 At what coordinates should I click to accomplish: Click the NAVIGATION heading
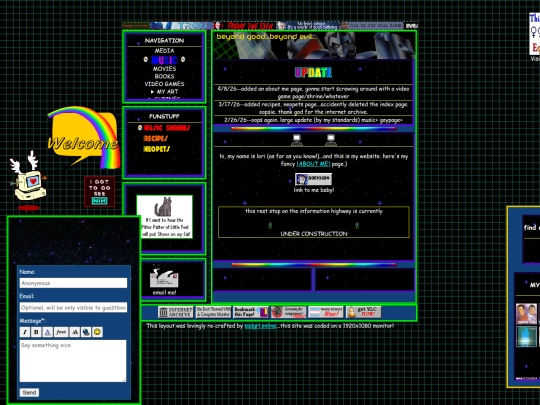click(164, 40)
